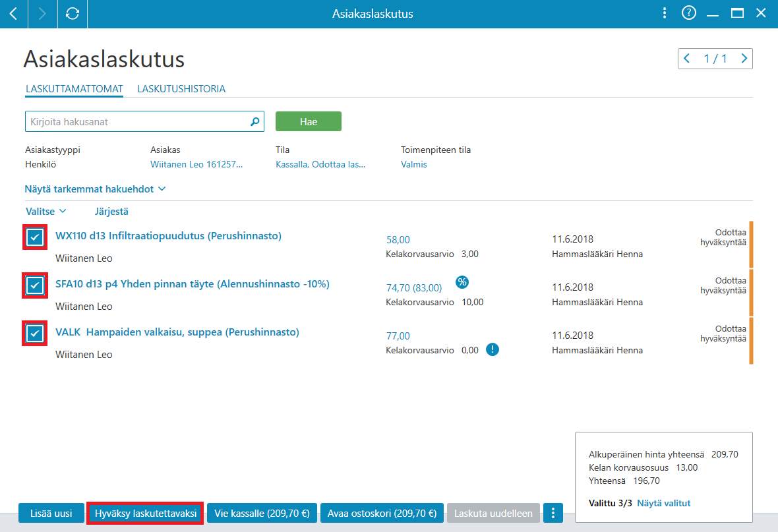Viewport: 778px width, 532px height.
Task: Uncheck the WX110 Infiltraatiopuudutus checkbox
Action: [x=35, y=237]
